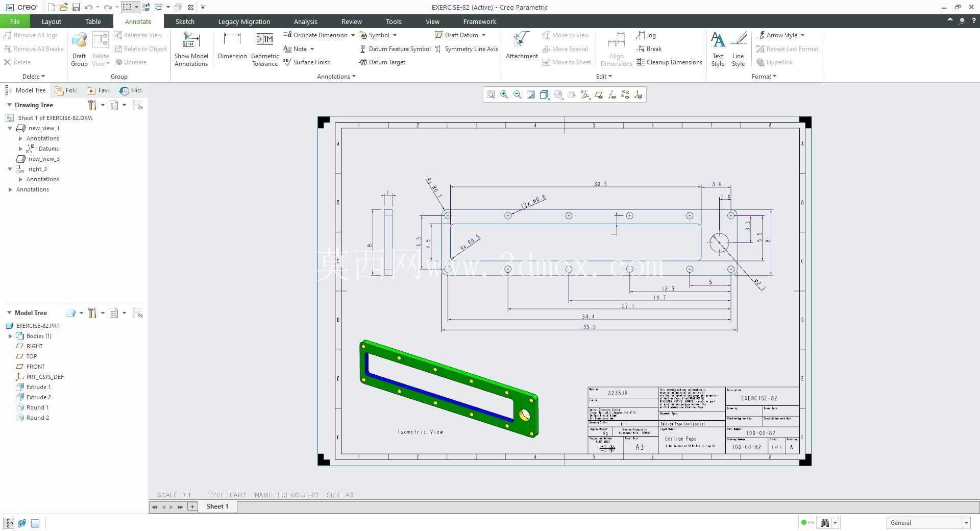Viewport: 980px width, 531px height.
Task: Switch to the Table ribbon tab
Action: [93, 21]
